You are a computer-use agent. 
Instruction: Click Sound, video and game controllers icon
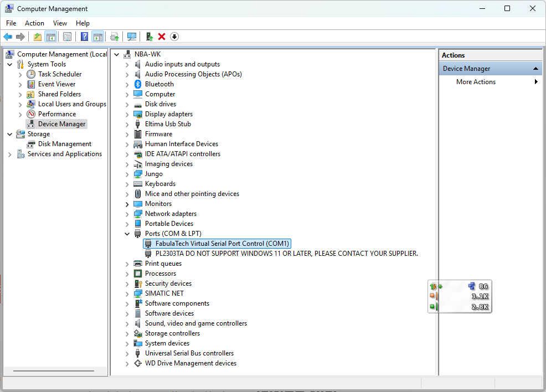(x=138, y=323)
